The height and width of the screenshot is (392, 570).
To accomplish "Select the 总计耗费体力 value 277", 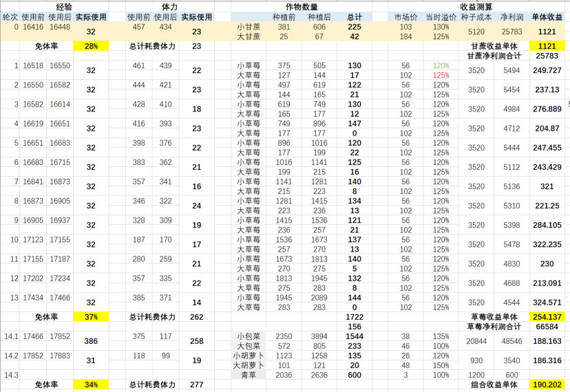I will [x=197, y=384].
